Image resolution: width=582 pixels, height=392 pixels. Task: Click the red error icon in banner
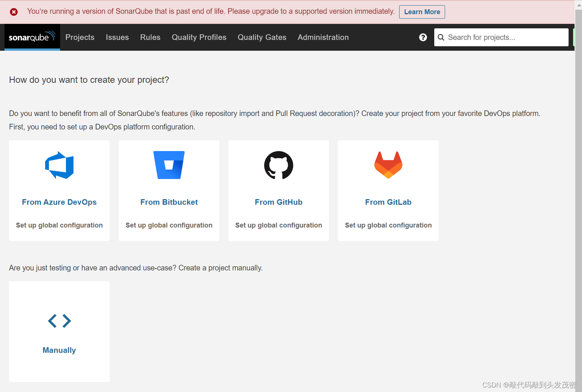14,12
